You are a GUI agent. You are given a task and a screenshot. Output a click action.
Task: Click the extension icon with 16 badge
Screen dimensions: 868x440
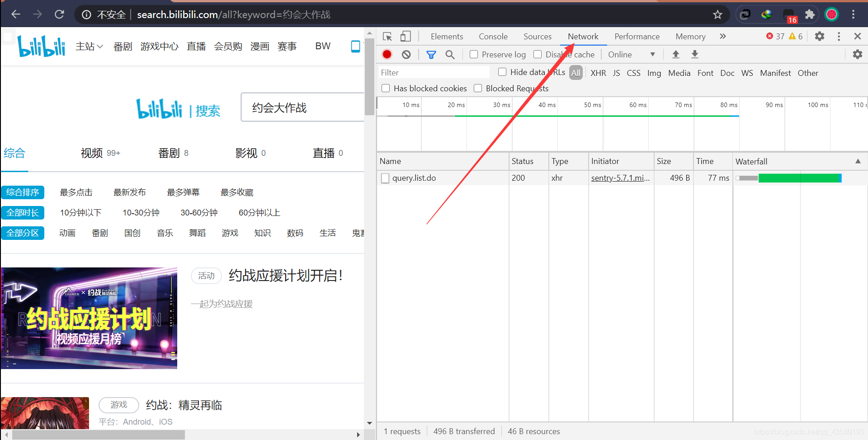click(x=789, y=16)
